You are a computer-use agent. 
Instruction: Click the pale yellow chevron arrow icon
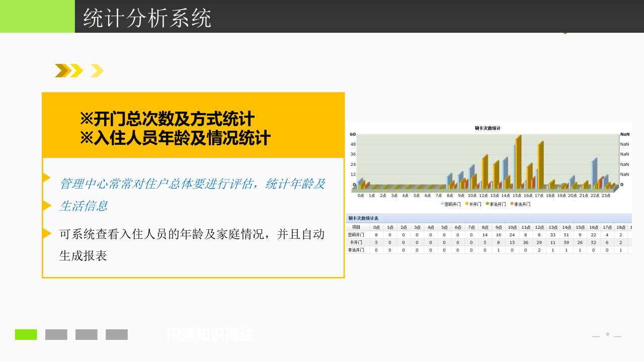[x=97, y=71]
